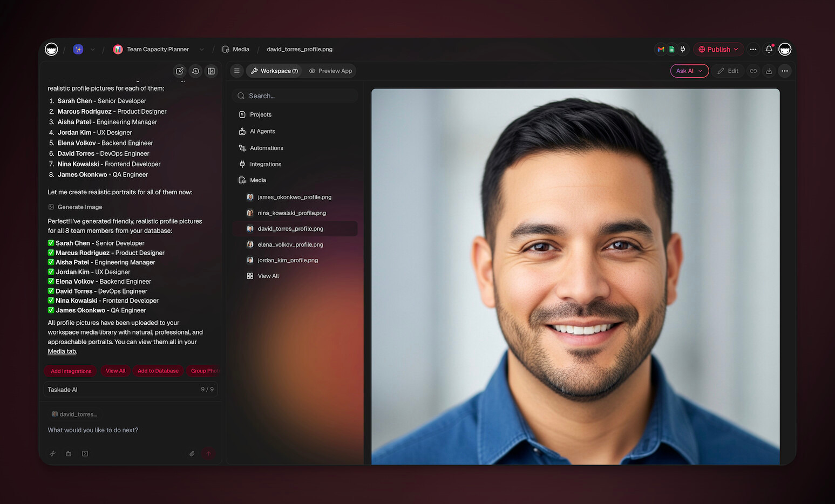Select the Workspace (7) tab
This screenshot has width=835, height=504.
[x=274, y=71]
